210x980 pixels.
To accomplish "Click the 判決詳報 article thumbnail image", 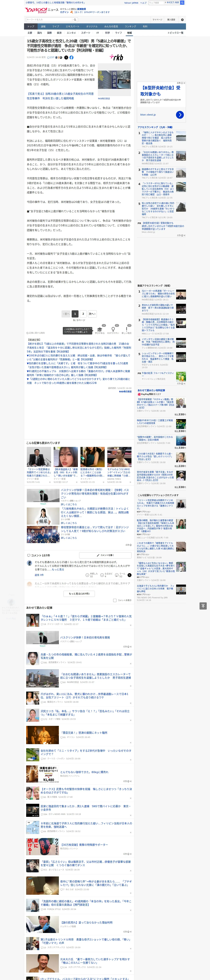I will pos(114,80).
